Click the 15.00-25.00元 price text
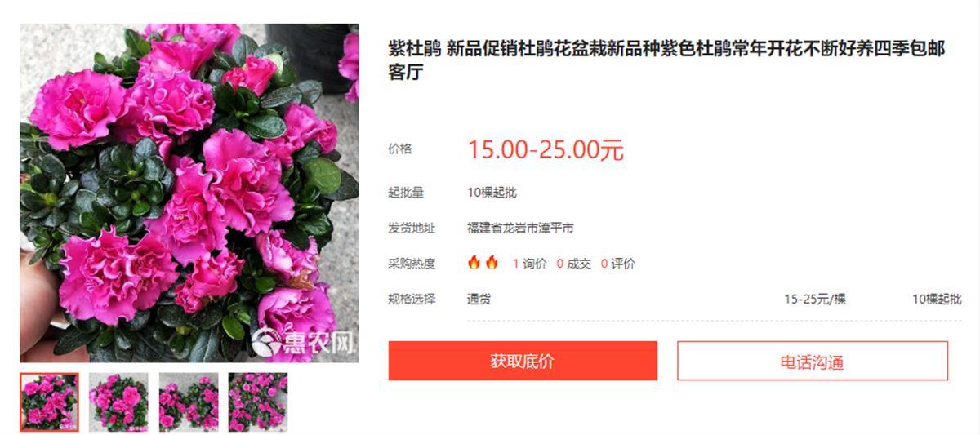 pyautogui.click(x=546, y=150)
